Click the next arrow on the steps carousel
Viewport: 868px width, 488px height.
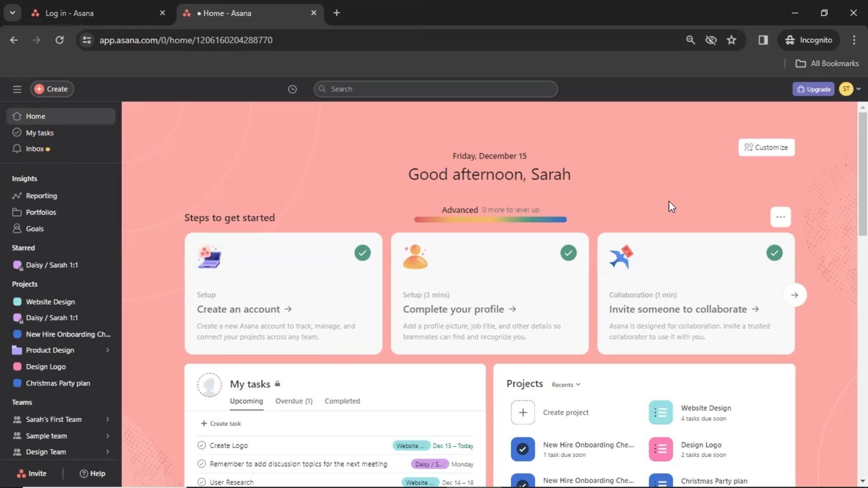[x=794, y=295]
